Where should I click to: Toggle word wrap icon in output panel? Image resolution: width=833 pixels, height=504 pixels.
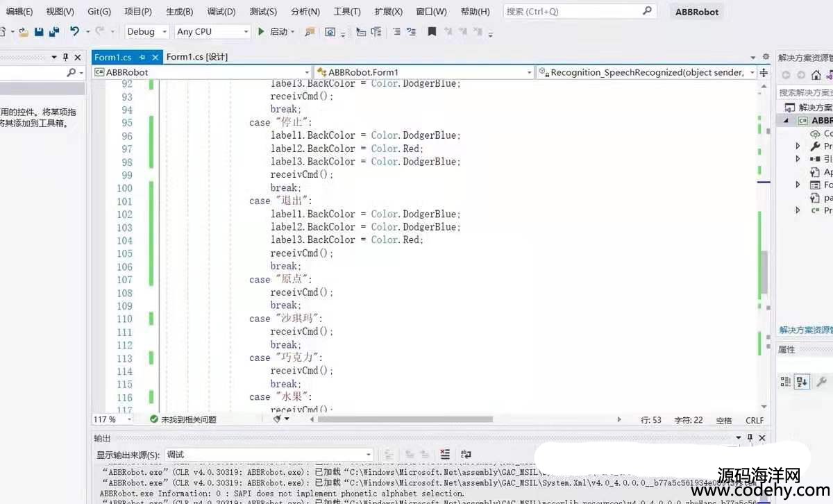coord(466,454)
